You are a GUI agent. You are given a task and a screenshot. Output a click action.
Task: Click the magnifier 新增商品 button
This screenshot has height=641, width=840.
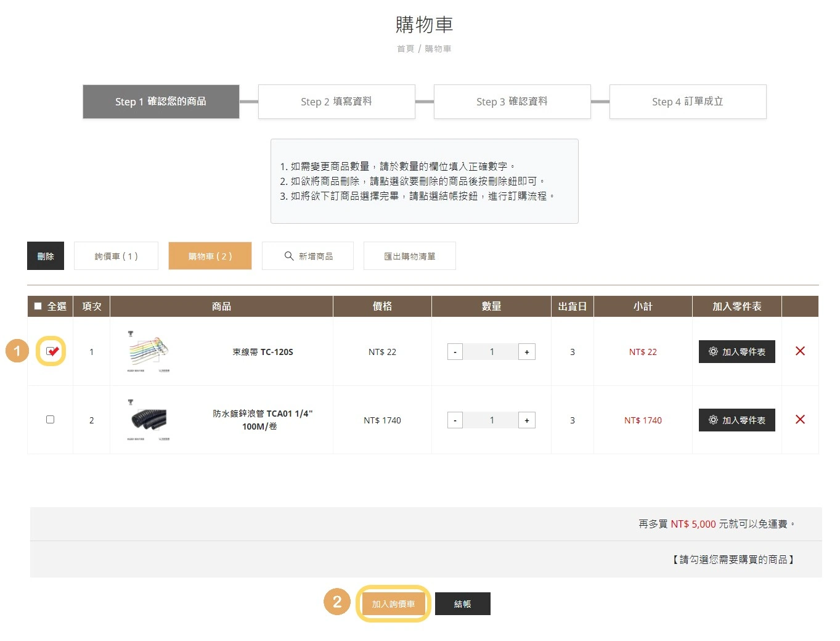pos(308,256)
